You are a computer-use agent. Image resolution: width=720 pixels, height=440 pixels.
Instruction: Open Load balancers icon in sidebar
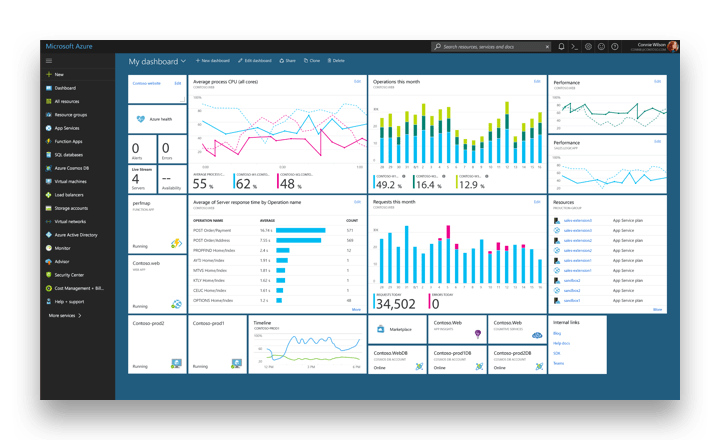pyautogui.click(x=49, y=195)
